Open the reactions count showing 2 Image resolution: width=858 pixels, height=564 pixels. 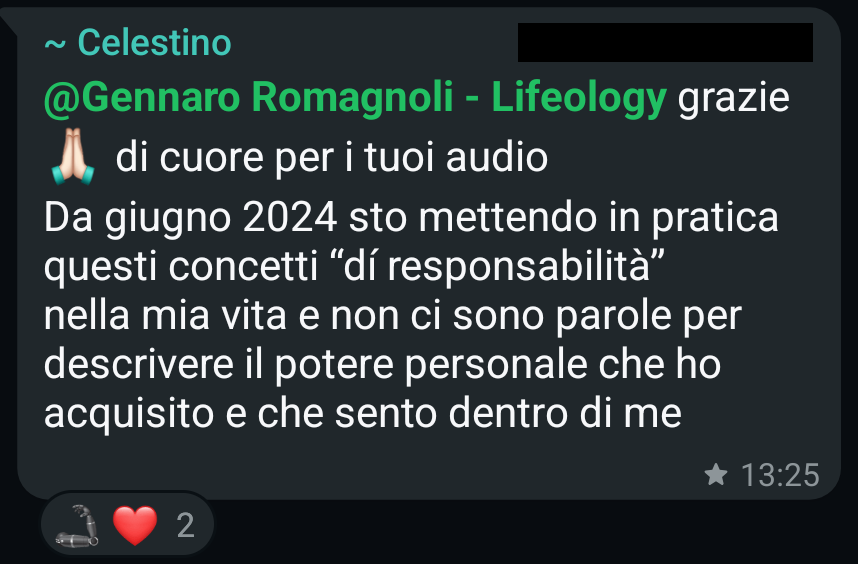click(185, 526)
